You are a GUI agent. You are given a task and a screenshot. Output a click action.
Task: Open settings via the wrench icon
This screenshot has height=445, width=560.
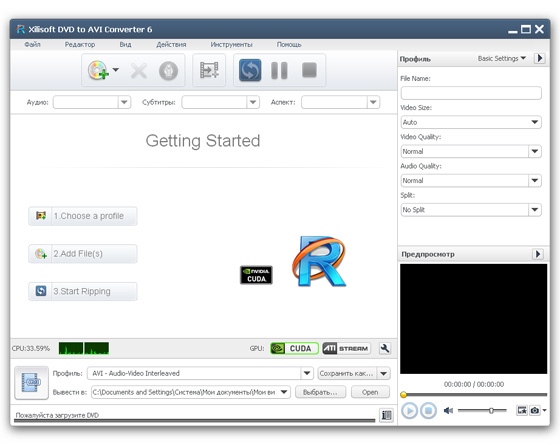pos(385,348)
